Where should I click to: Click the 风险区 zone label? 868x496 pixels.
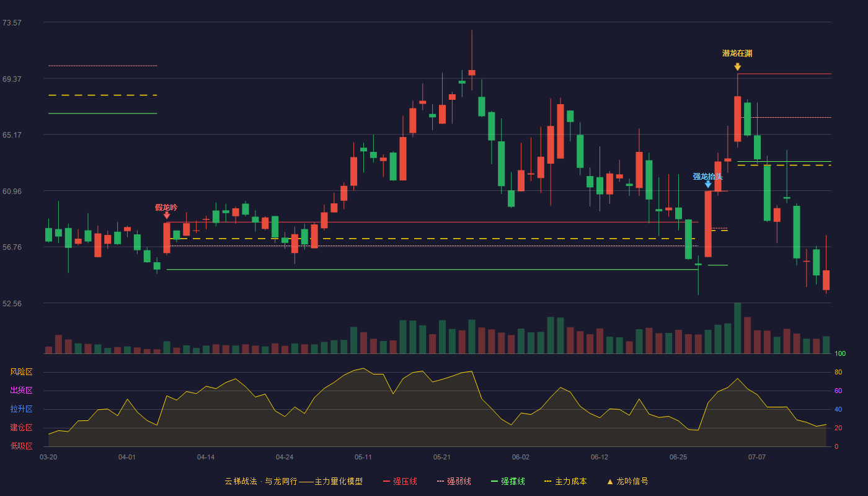pos(21,372)
